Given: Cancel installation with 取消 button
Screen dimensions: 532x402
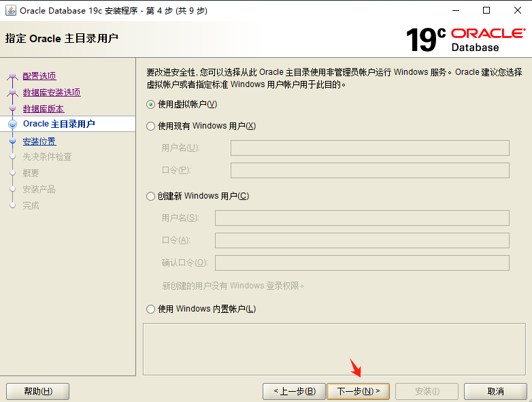Looking at the screenshot, I should coord(495,392).
